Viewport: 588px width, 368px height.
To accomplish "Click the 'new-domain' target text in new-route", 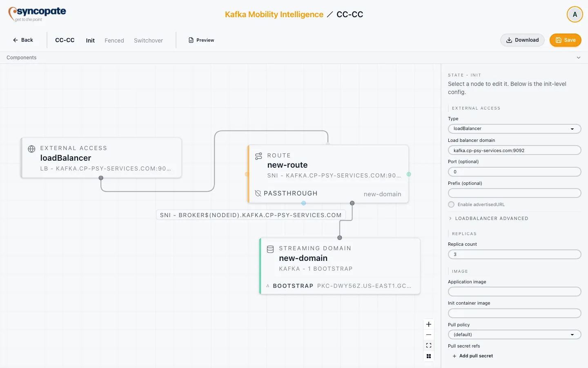I will (383, 194).
